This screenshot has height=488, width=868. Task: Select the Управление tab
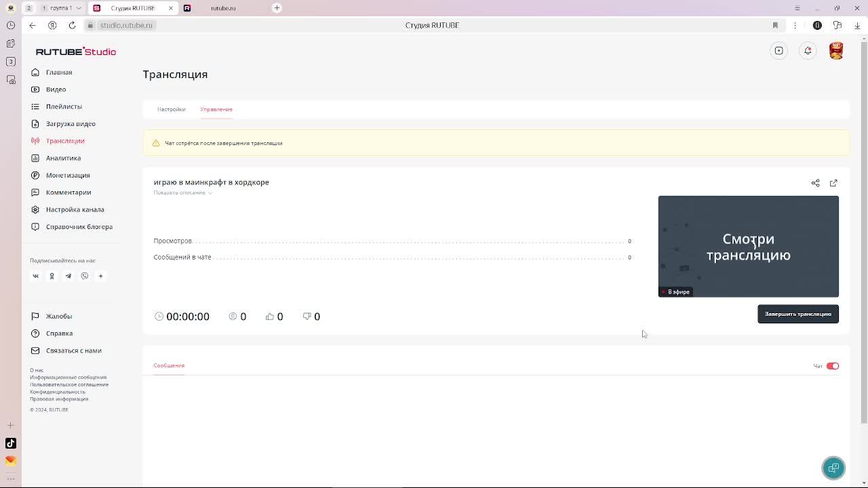tap(216, 109)
